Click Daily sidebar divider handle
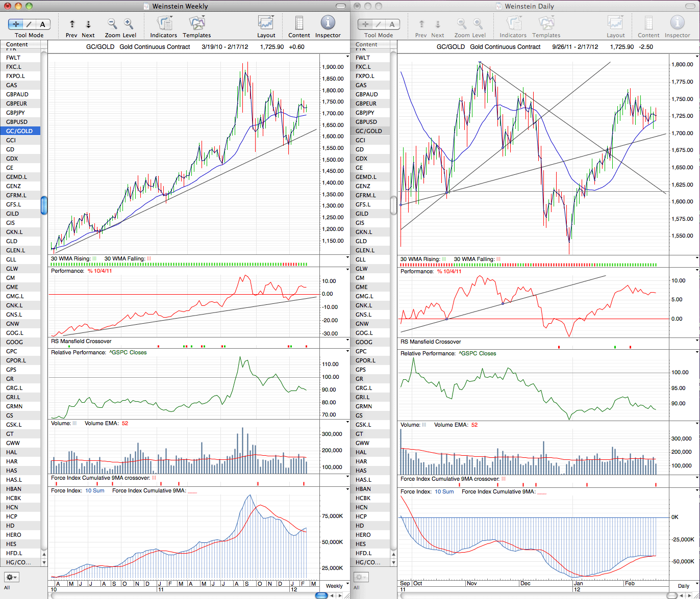Image resolution: width=700 pixels, height=599 pixels. (393, 204)
